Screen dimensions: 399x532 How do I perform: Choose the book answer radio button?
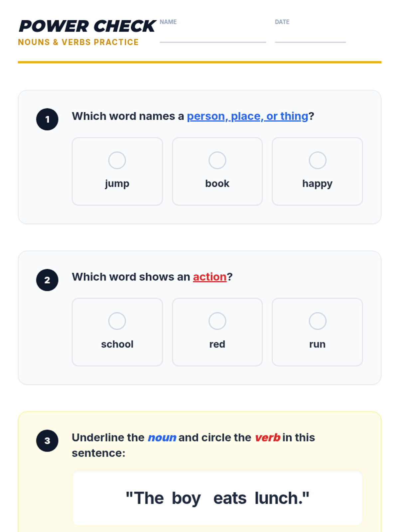(217, 160)
